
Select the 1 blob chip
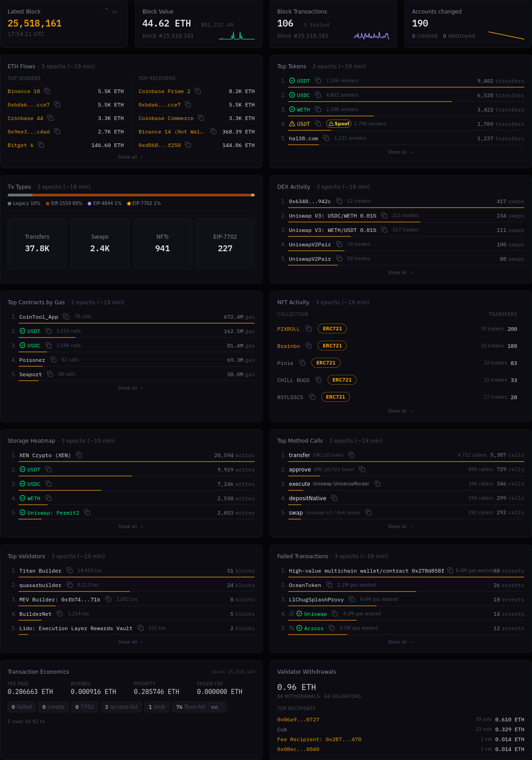click(x=157, y=707)
